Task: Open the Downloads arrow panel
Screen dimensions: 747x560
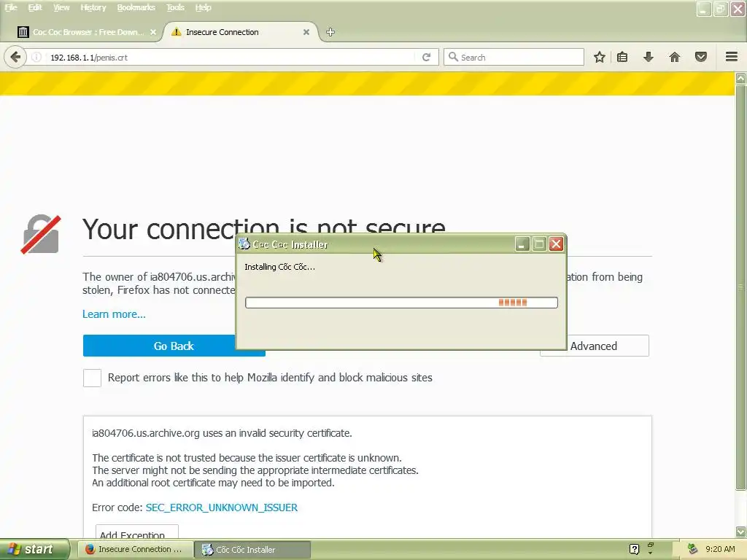Action: [x=649, y=57]
